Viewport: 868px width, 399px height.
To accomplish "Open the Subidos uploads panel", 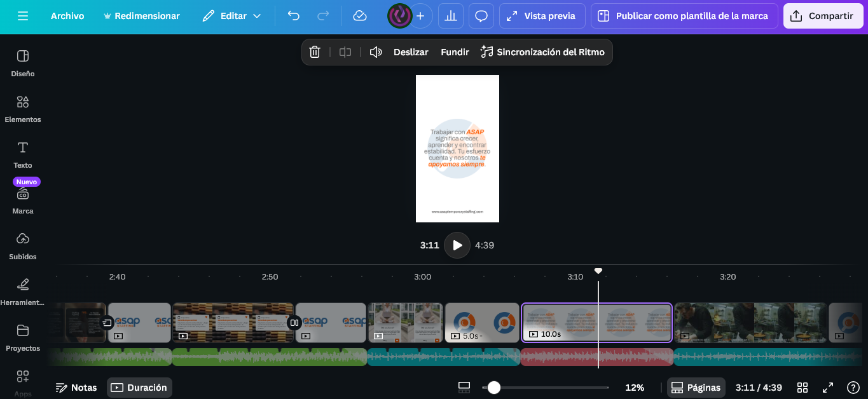I will [x=23, y=246].
